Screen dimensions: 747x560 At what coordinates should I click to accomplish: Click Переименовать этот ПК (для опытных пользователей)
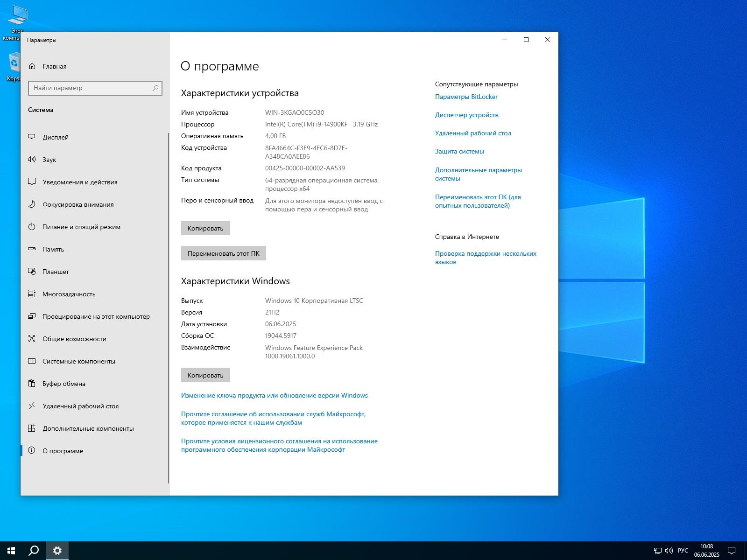(x=478, y=201)
